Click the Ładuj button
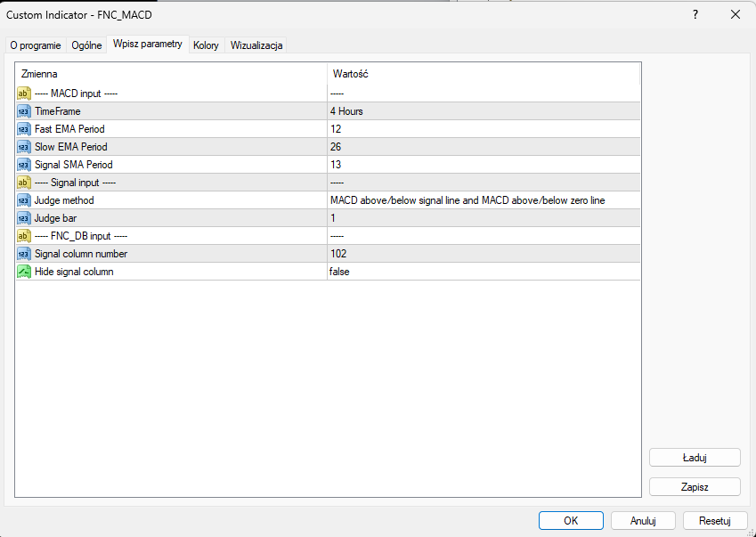 (695, 458)
